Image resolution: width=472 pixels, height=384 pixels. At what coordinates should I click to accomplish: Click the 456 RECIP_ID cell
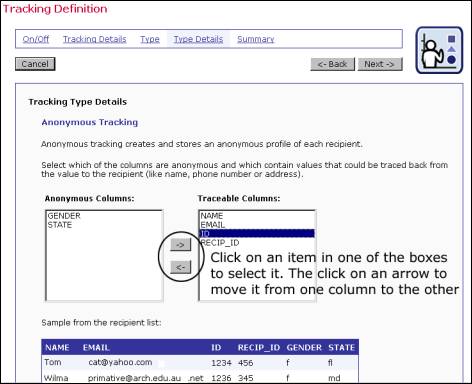[x=246, y=363]
